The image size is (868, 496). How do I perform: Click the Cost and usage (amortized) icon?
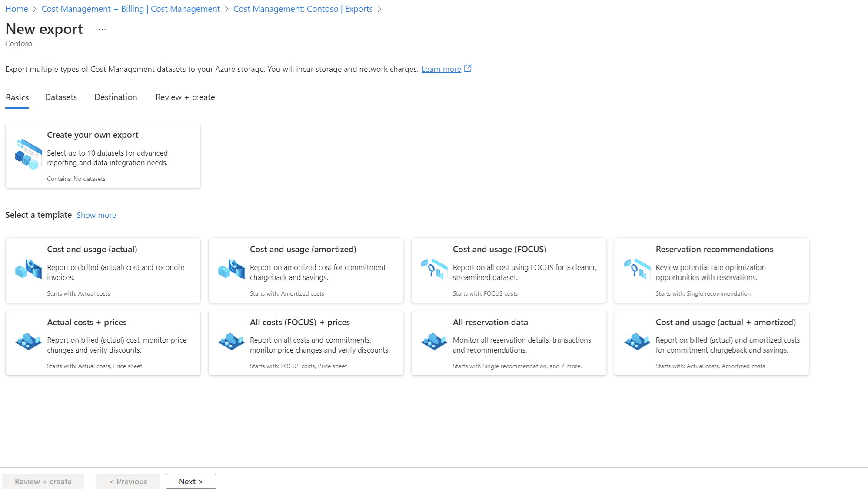[x=231, y=269]
